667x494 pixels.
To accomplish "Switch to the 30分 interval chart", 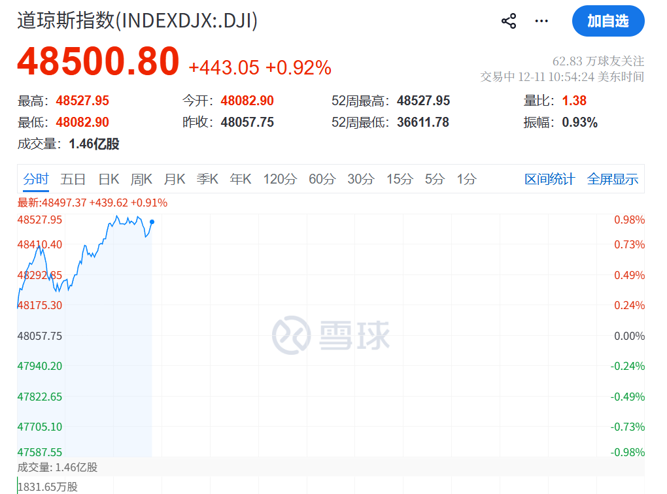I will pyautogui.click(x=361, y=179).
